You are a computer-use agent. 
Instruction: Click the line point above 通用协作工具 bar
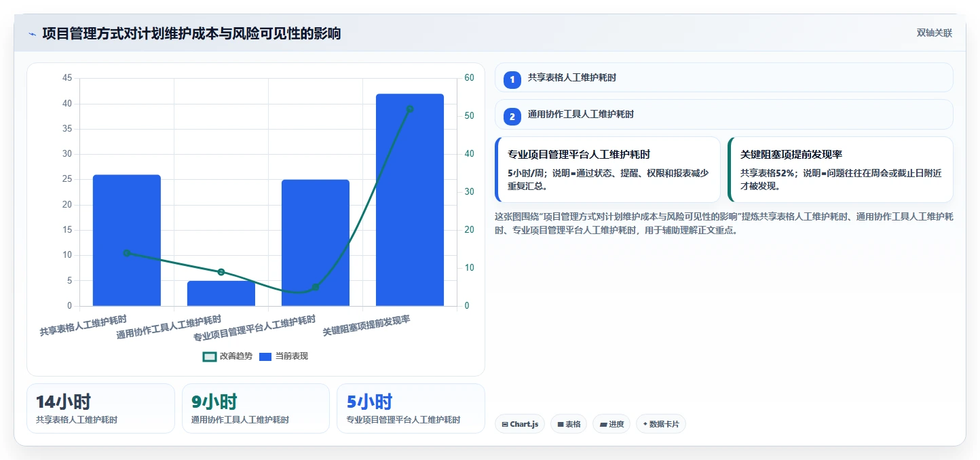pos(221,272)
